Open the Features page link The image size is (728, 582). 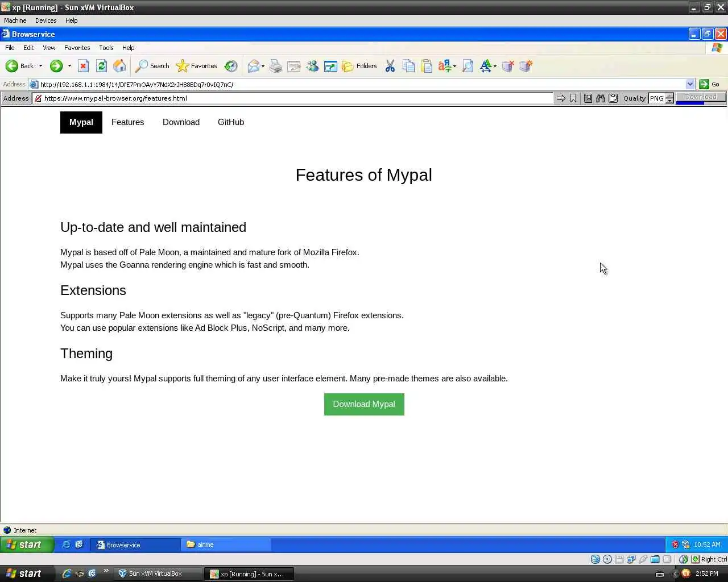point(127,122)
